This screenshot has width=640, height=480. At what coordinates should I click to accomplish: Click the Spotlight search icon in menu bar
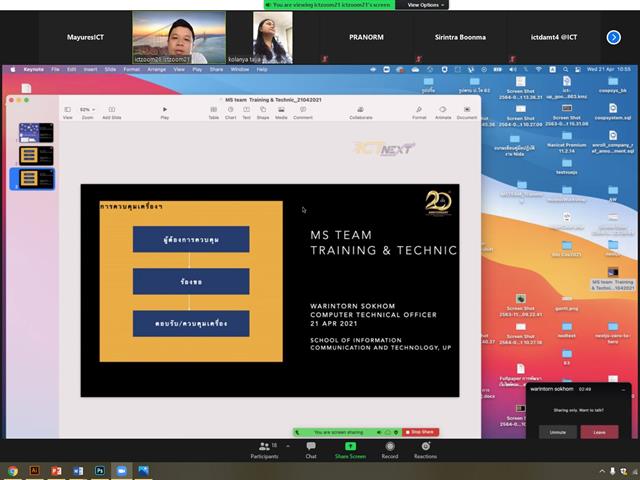click(x=565, y=69)
